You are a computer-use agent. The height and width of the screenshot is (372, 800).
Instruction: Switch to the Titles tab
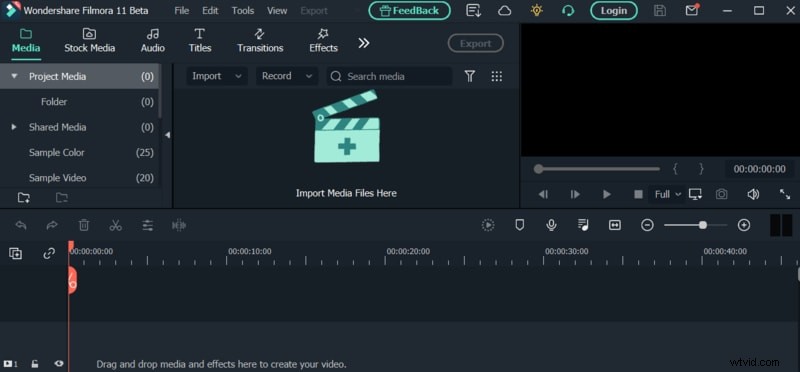(x=199, y=41)
